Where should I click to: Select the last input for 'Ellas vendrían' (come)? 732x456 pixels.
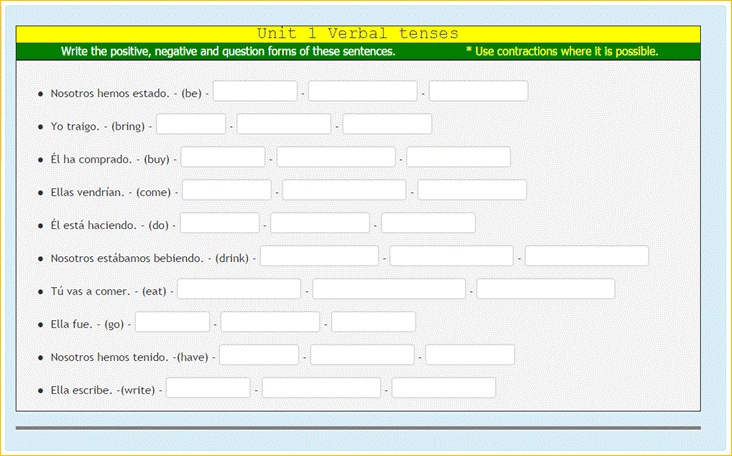[472, 191]
